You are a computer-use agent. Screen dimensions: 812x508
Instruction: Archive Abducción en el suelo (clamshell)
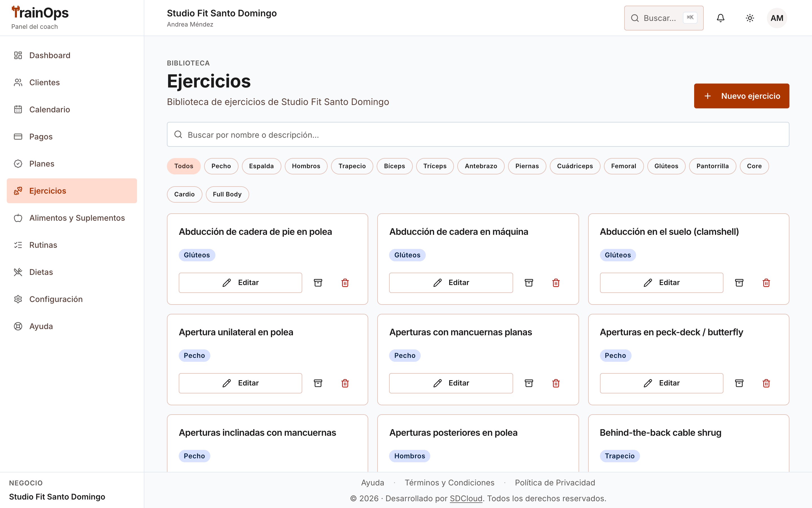(x=739, y=283)
